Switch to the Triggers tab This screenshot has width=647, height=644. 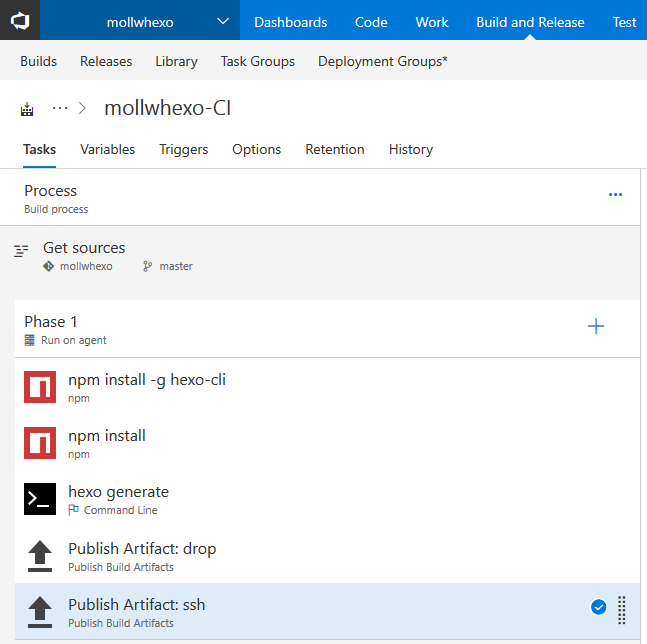[184, 149]
